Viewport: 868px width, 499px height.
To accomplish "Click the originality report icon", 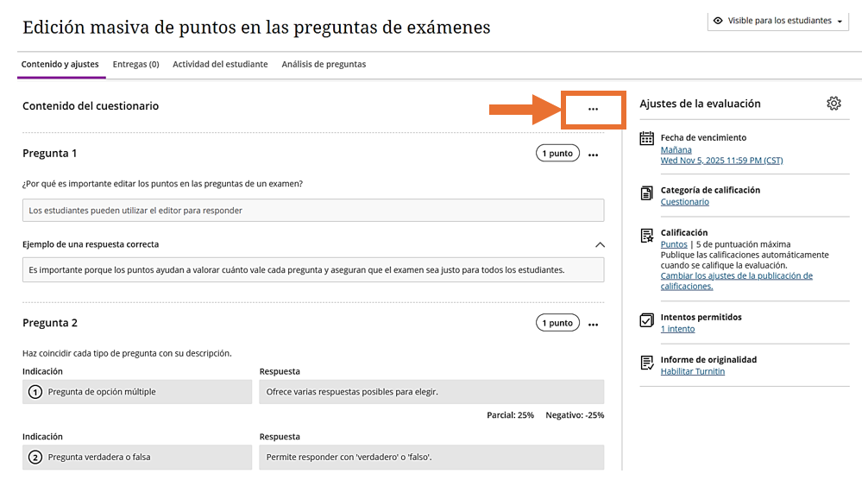I will (647, 363).
